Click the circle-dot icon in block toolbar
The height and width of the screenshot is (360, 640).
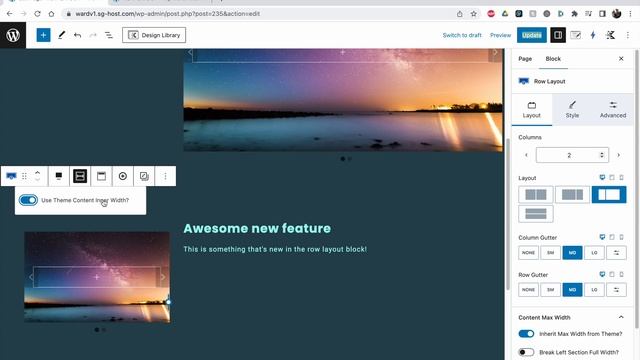[x=122, y=176]
